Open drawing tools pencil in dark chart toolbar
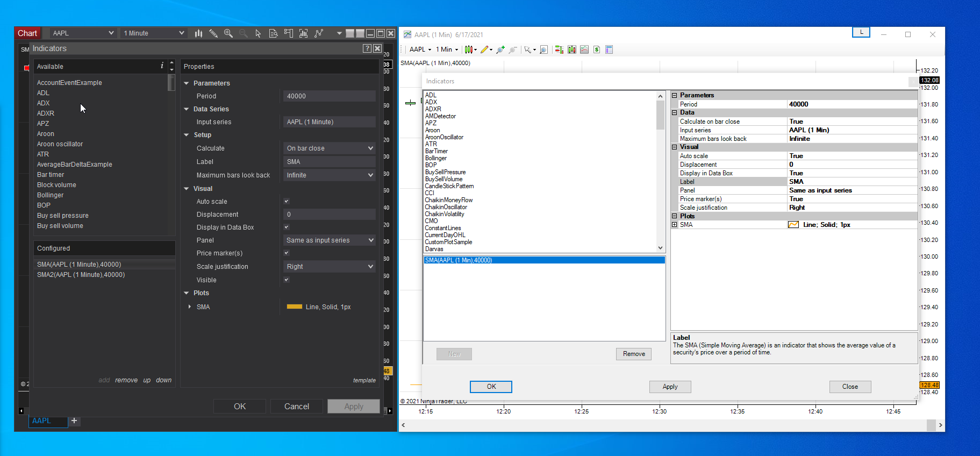This screenshot has height=456, width=980. [x=213, y=33]
